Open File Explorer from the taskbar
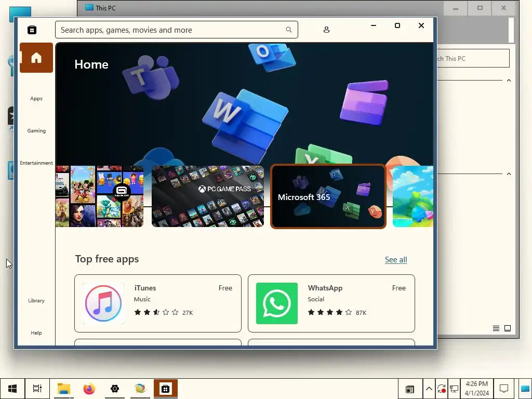 click(x=64, y=389)
